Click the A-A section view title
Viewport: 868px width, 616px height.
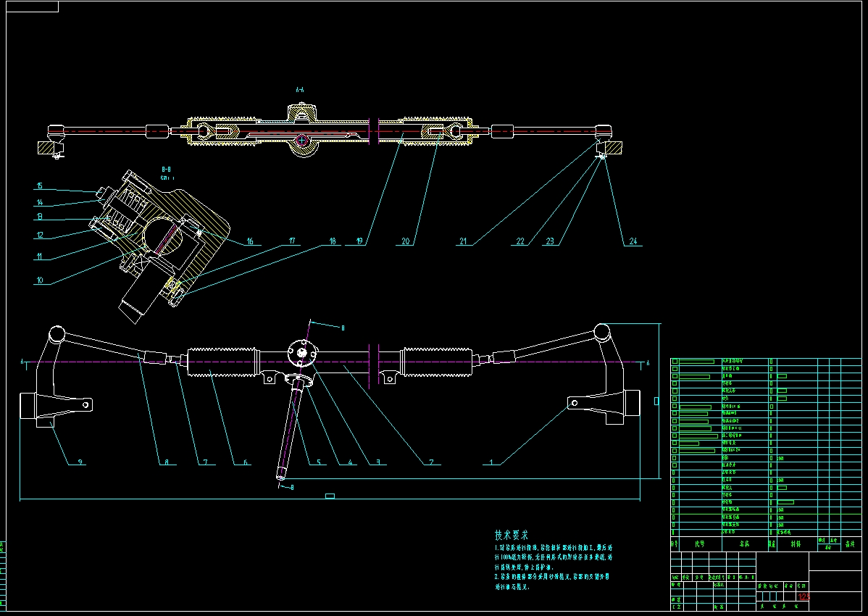click(300, 90)
